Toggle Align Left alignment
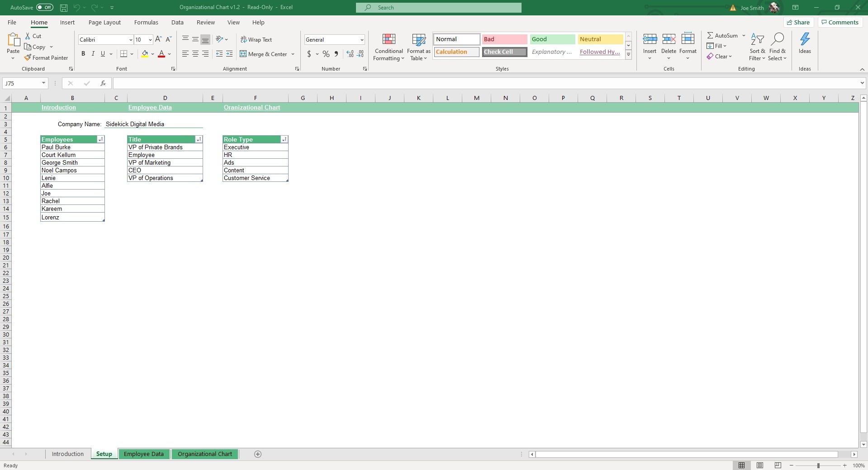Image resolution: width=868 pixels, height=470 pixels. pyautogui.click(x=185, y=54)
